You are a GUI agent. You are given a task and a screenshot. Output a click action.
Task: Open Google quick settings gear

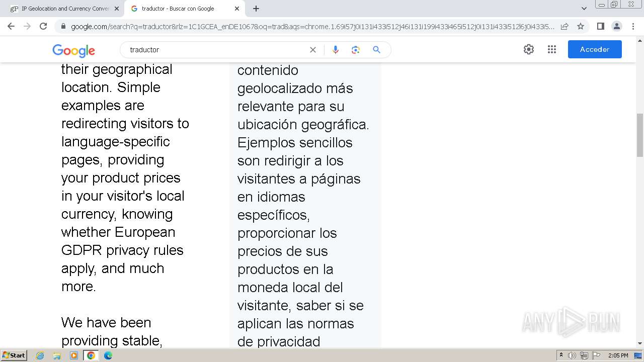[528, 49]
